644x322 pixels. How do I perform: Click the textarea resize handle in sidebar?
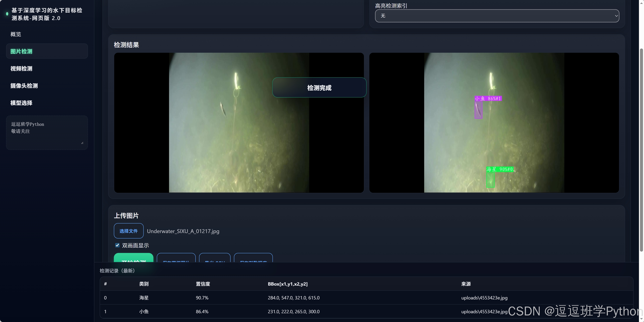pos(82,143)
